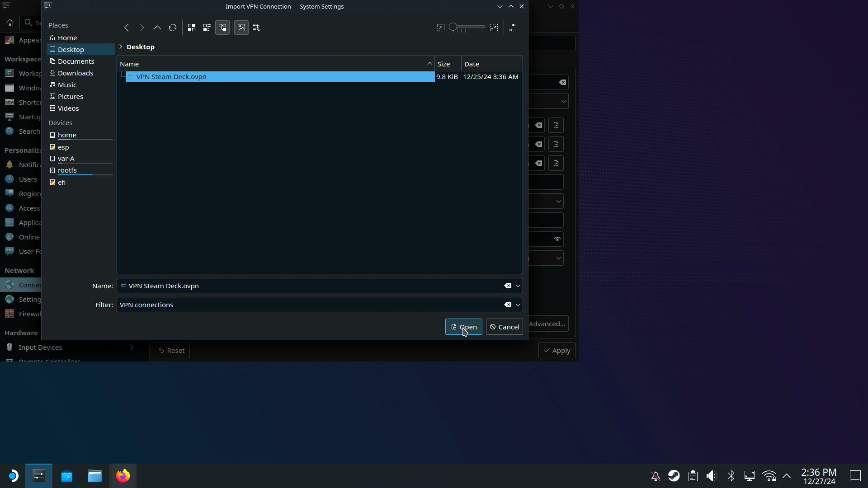Sort files by the Date column
This screenshot has width=868, height=488.
pos(492,64)
